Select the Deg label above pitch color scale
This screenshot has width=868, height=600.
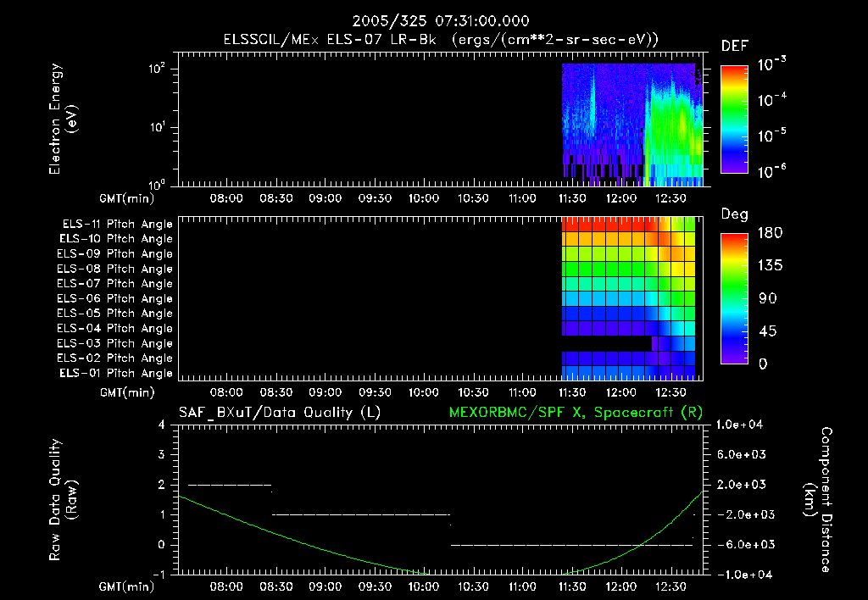click(735, 214)
